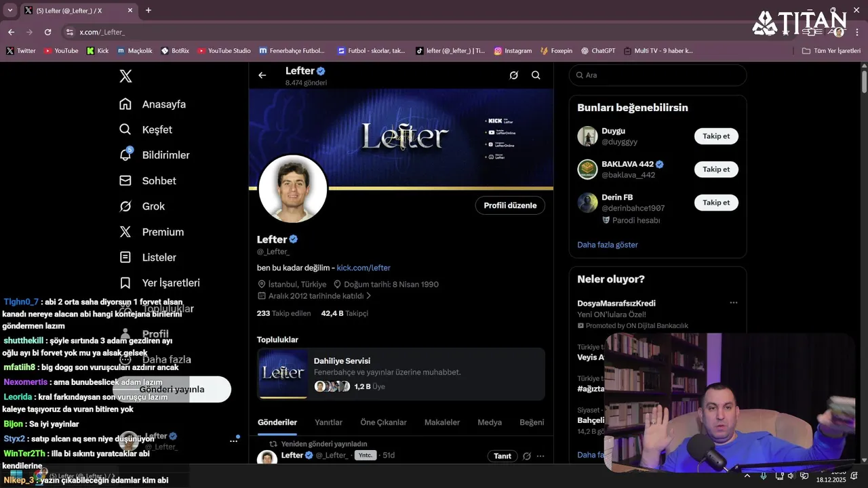This screenshot has width=868, height=488.
Task: Open the DosyaMasrafsızKredi trend more menu
Action: pos(733,303)
